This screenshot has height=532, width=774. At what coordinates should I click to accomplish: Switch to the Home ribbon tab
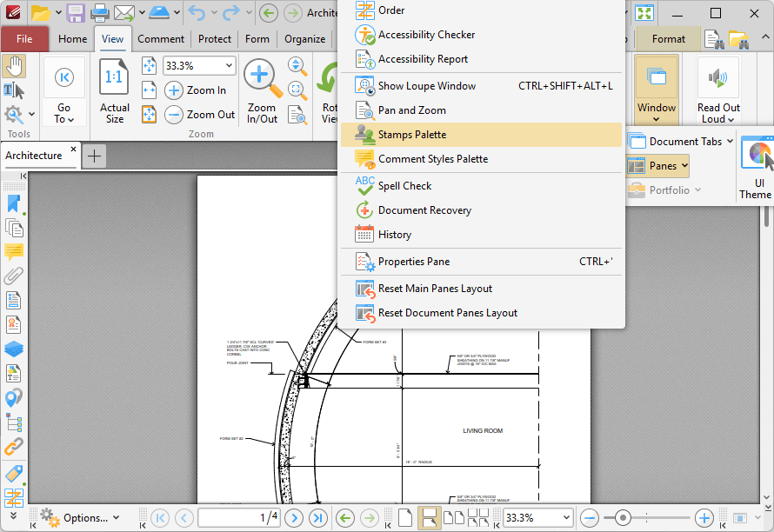point(72,39)
